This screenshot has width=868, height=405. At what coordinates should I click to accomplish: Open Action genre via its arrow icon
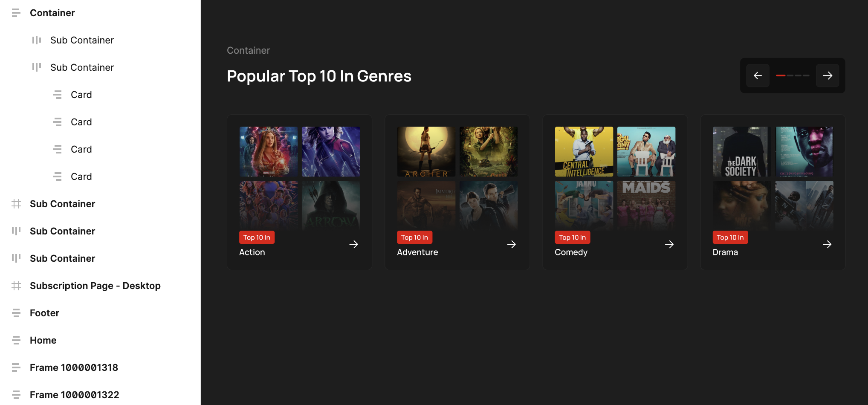[x=353, y=244]
